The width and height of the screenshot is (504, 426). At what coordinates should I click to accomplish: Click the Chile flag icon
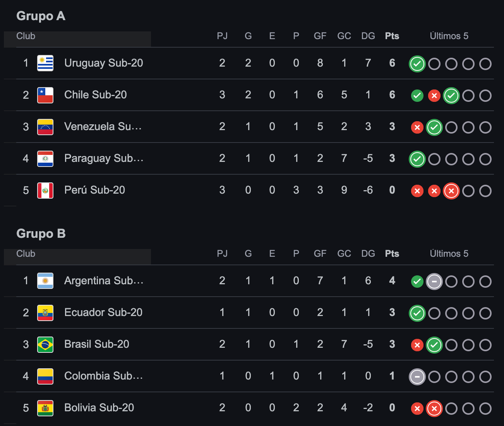(x=45, y=95)
